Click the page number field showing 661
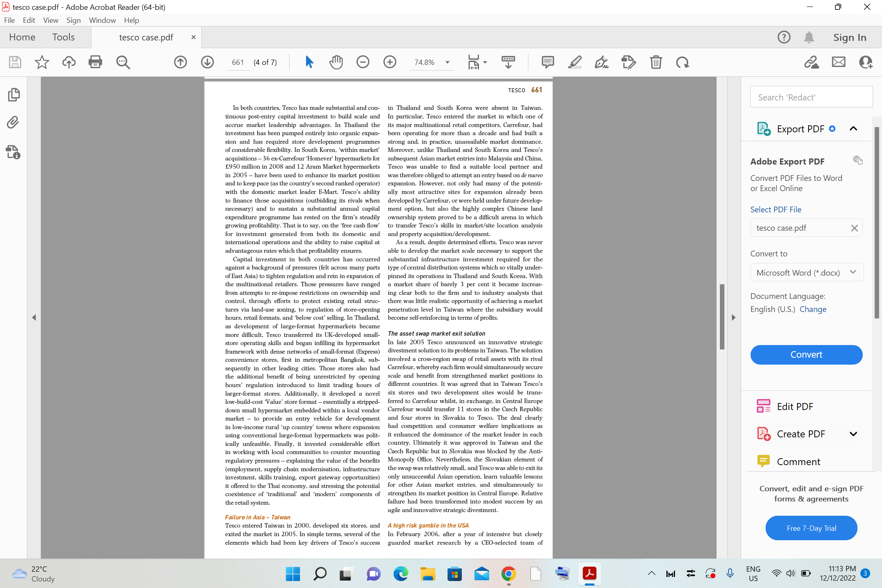This screenshot has width=882, height=588. tap(238, 62)
